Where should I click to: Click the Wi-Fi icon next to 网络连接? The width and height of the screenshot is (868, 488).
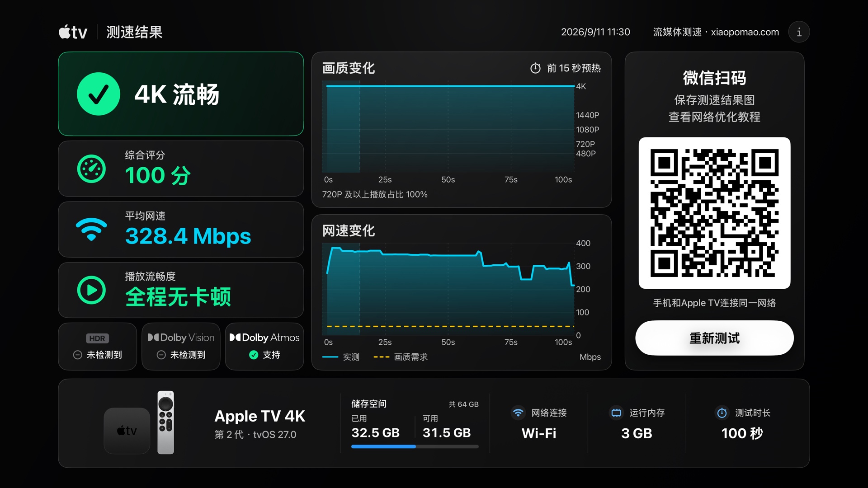518,413
